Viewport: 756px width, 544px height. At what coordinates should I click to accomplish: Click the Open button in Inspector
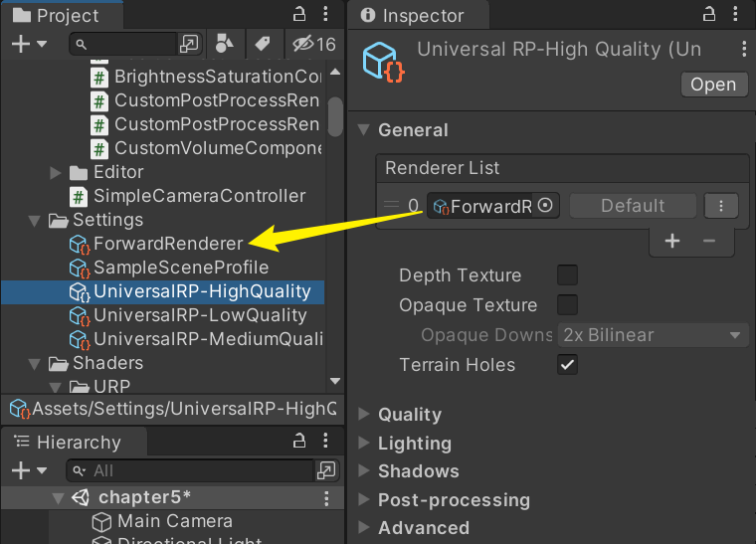713,85
